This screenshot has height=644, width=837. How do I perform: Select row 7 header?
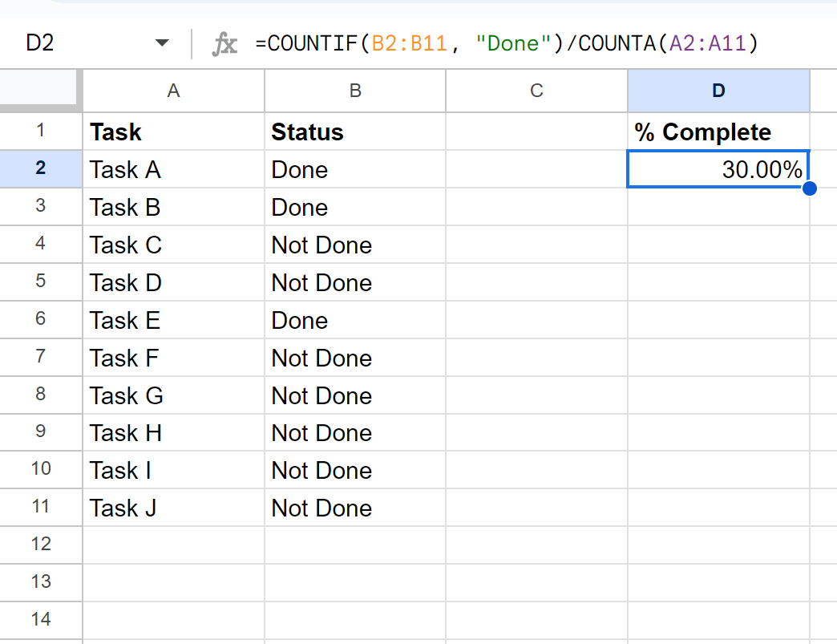tap(41, 357)
